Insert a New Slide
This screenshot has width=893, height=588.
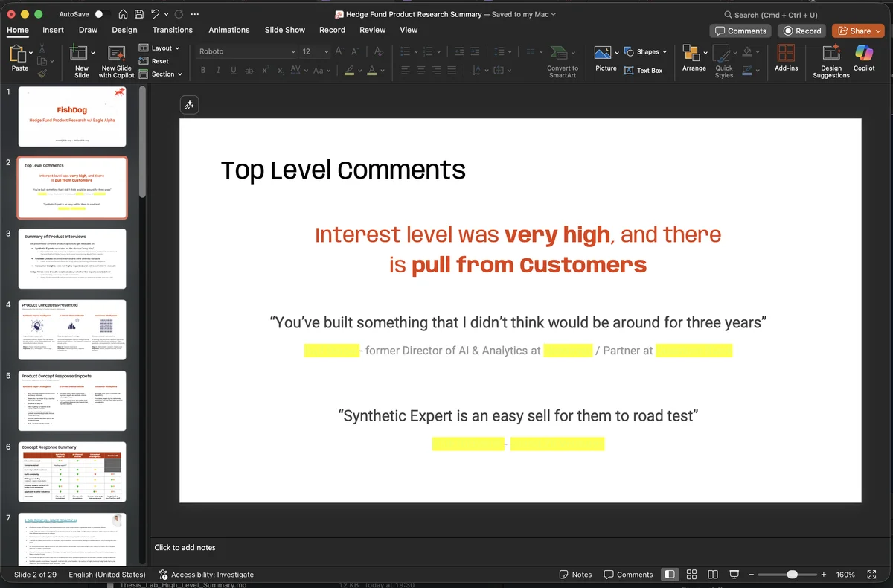pos(82,61)
